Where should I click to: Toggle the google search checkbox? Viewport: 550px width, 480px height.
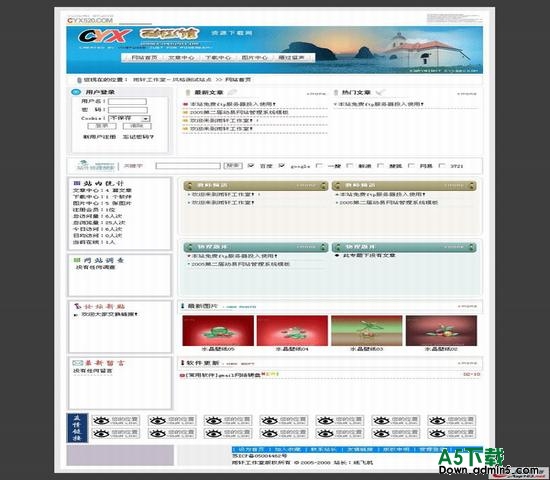(282, 165)
